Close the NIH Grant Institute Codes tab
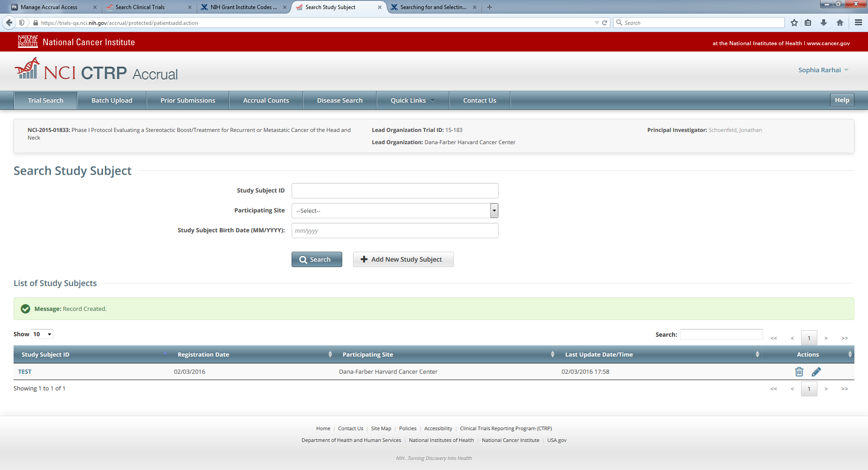This screenshot has height=470, width=868. coord(284,7)
